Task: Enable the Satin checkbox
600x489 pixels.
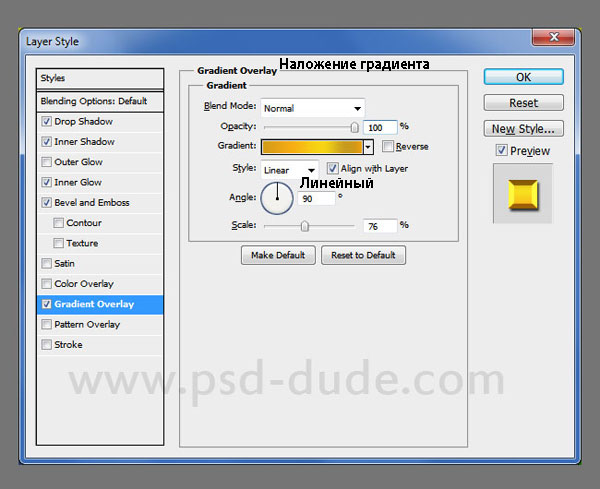Action: click(x=46, y=264)
